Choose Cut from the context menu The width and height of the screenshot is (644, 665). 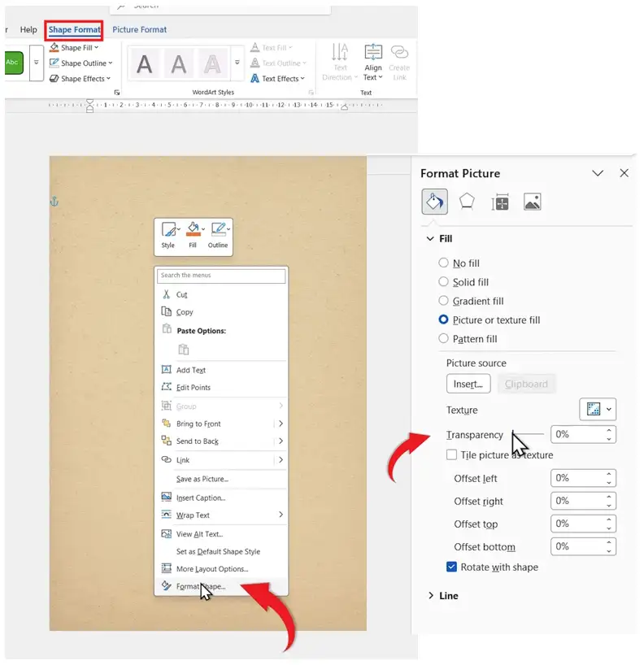(221, 295)
